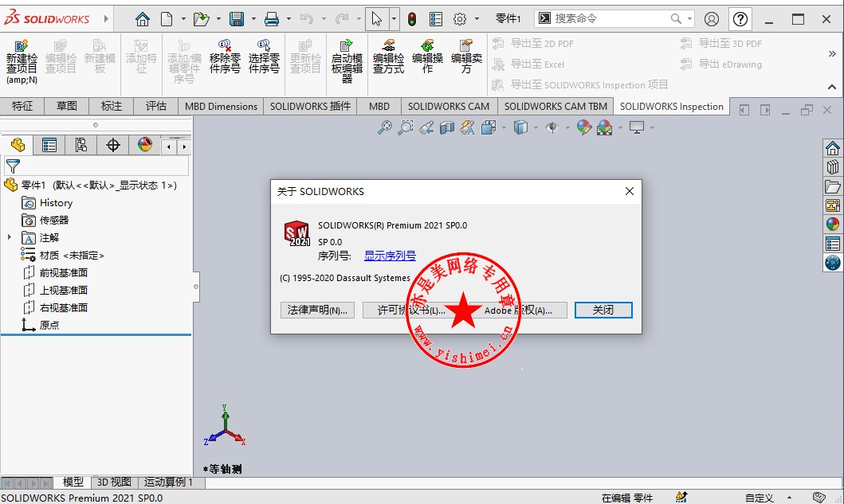Open ConfigurationManager tab icon
This screenshot has width=844, height=504.
point(80,145)
